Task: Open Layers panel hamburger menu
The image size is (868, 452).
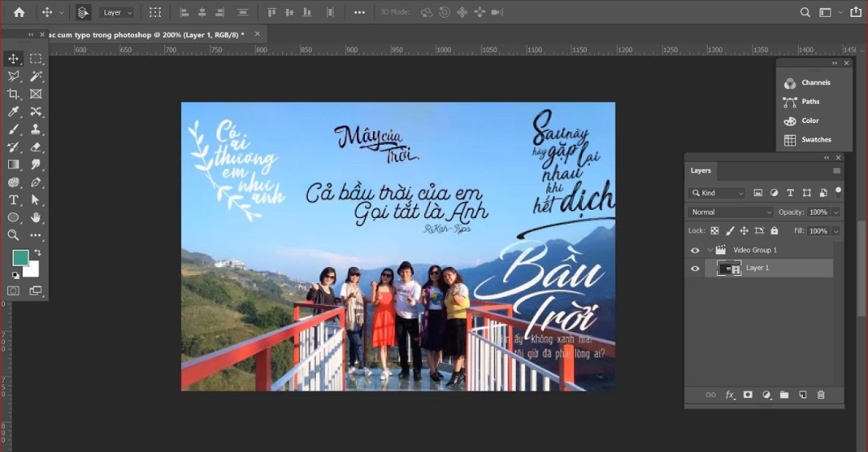Action: (837, 171)
